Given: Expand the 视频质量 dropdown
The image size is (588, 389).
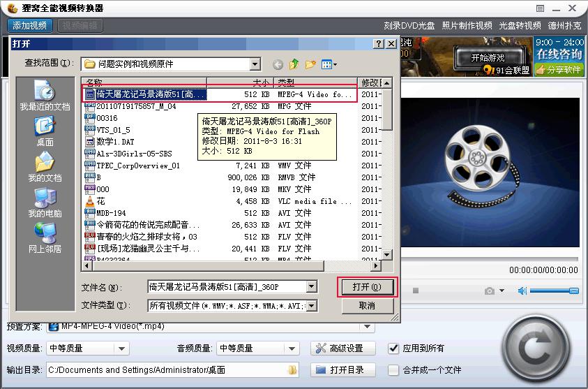Looking at the screenshot, I should (x=122, y=348).
